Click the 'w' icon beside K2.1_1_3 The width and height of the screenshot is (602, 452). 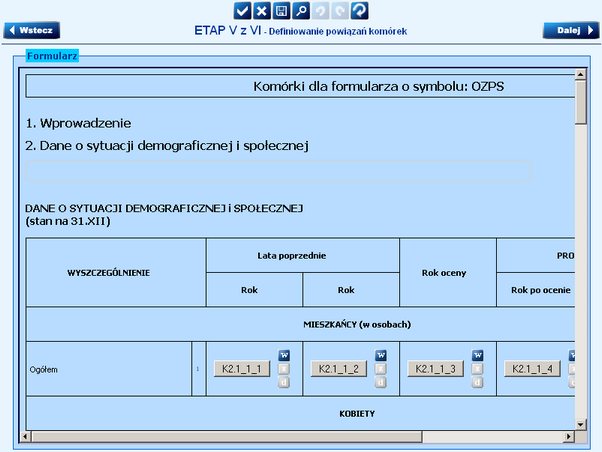coord(478,355)
